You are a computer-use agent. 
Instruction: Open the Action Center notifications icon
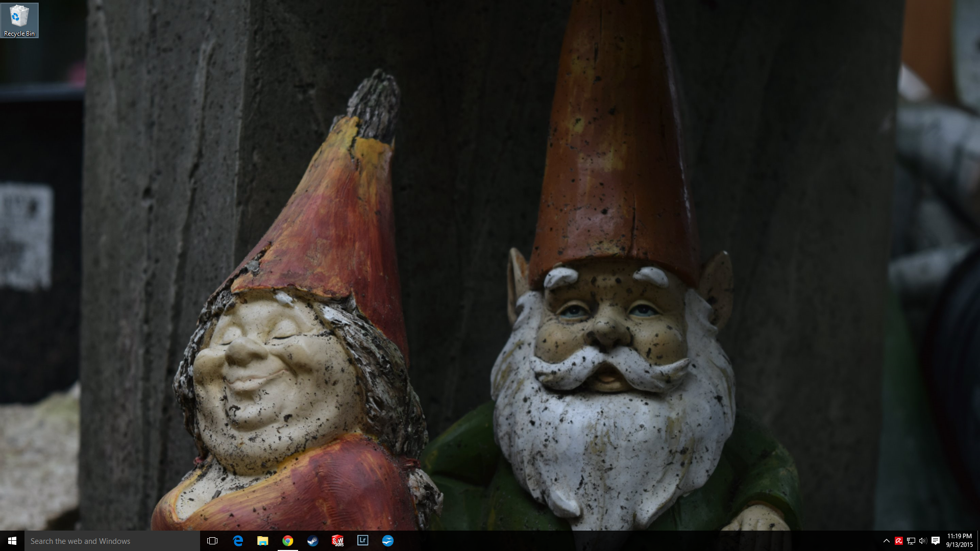[936, 541]
